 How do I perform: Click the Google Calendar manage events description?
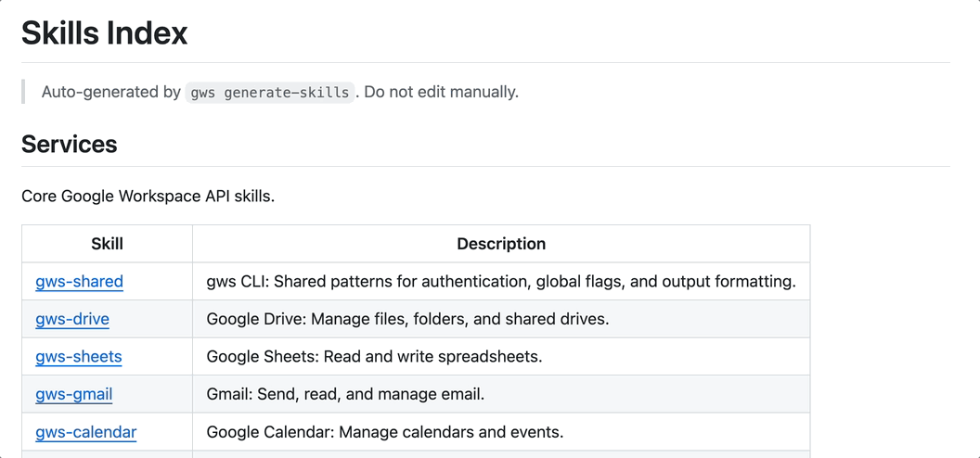385,432
